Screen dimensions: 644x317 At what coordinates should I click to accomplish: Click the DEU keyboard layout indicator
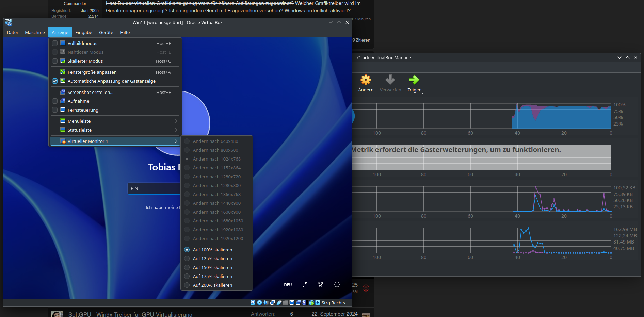[x=288, y=285]
